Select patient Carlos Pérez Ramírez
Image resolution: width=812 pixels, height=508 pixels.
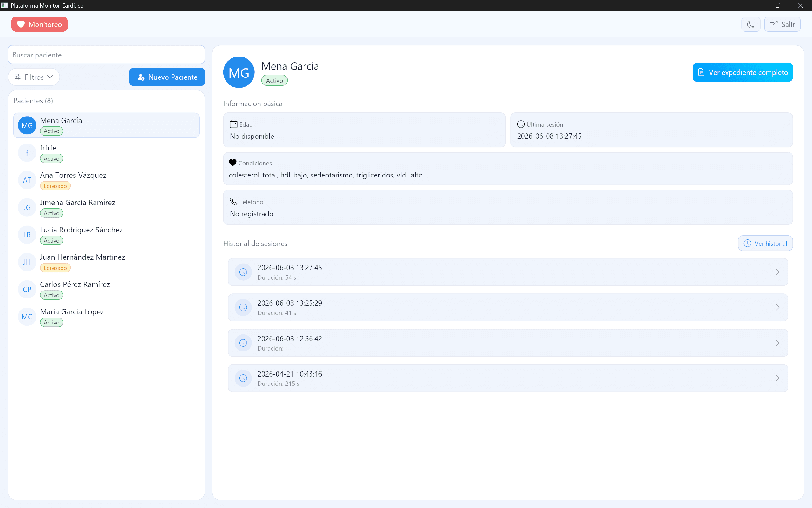(x=106, y=289)
